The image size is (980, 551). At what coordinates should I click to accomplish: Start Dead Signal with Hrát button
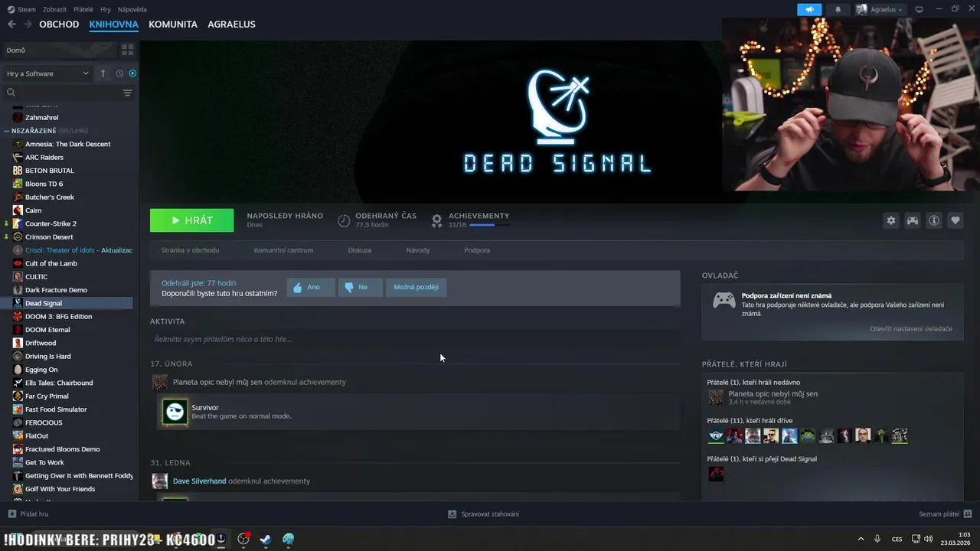191,220
